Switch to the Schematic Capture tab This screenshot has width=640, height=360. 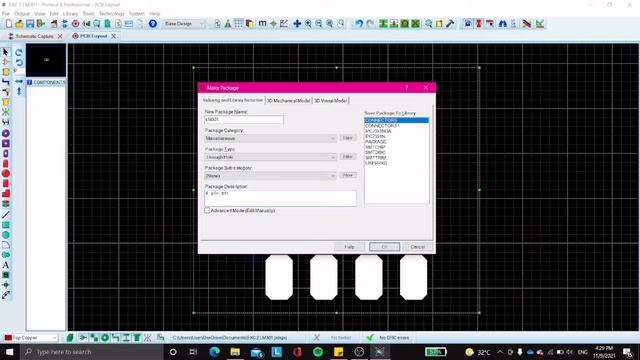34,36
